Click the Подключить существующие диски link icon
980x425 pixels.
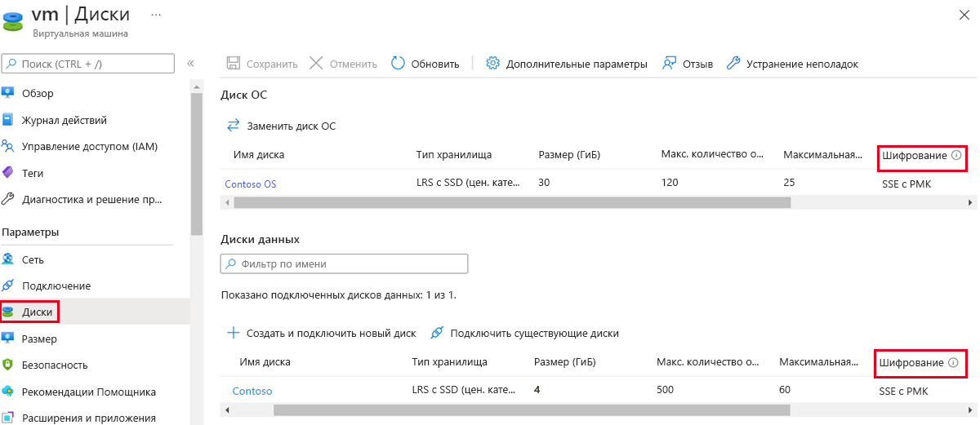pyautogui.click(x=437, y=333)
